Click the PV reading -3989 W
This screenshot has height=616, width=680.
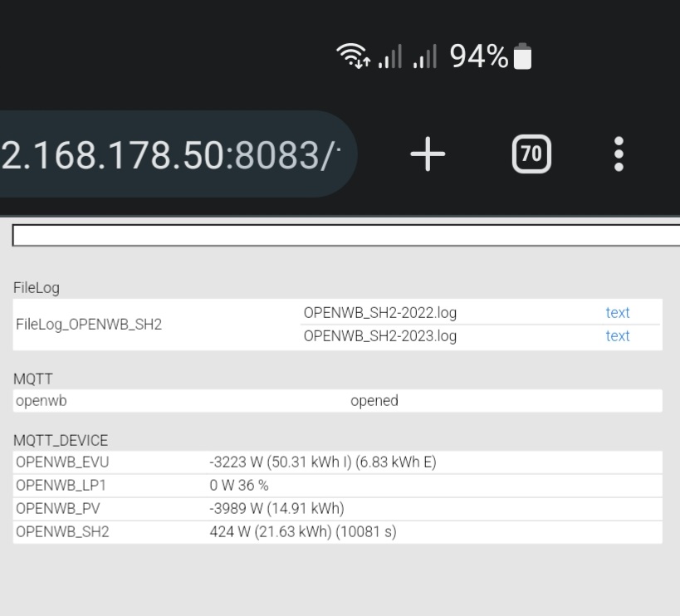276,508
